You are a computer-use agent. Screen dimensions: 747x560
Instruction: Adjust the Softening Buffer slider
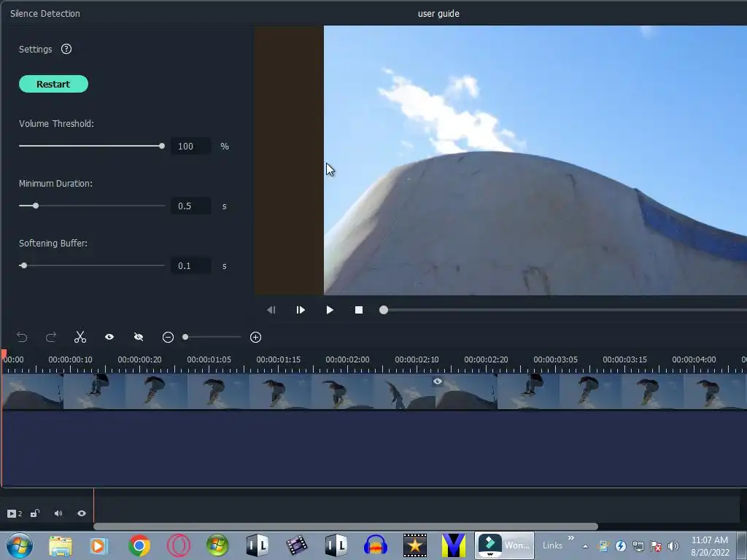coord(91,265)
